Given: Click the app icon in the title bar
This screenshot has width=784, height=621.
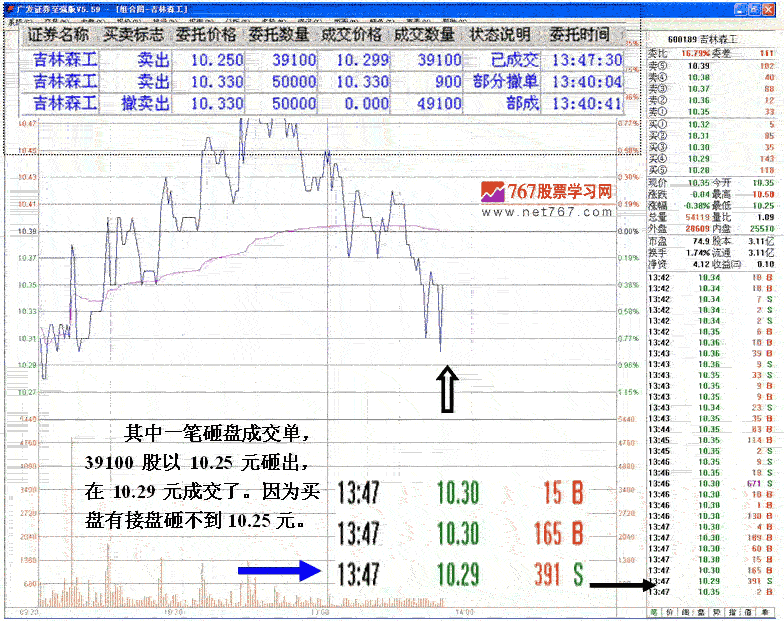Looking at the screenshot, I should 8,8.
